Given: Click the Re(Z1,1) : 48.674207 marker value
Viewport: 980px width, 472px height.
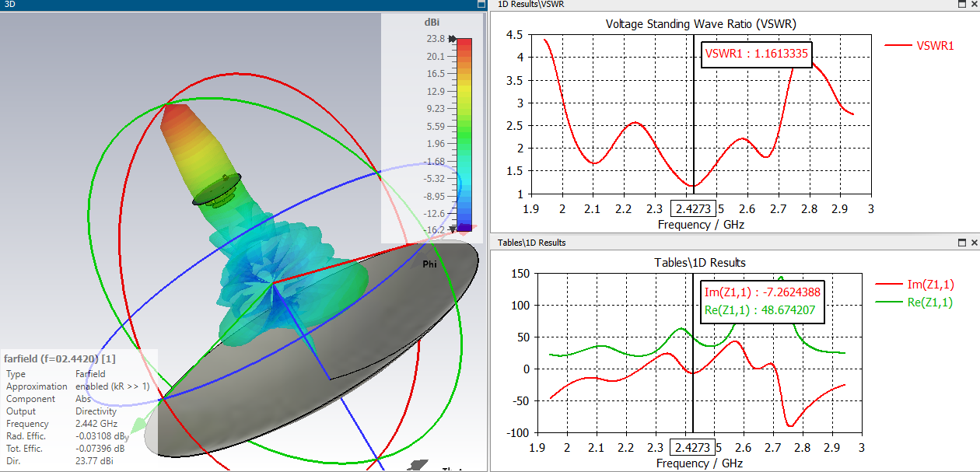Looking at the screenshot, I should 761,309.
